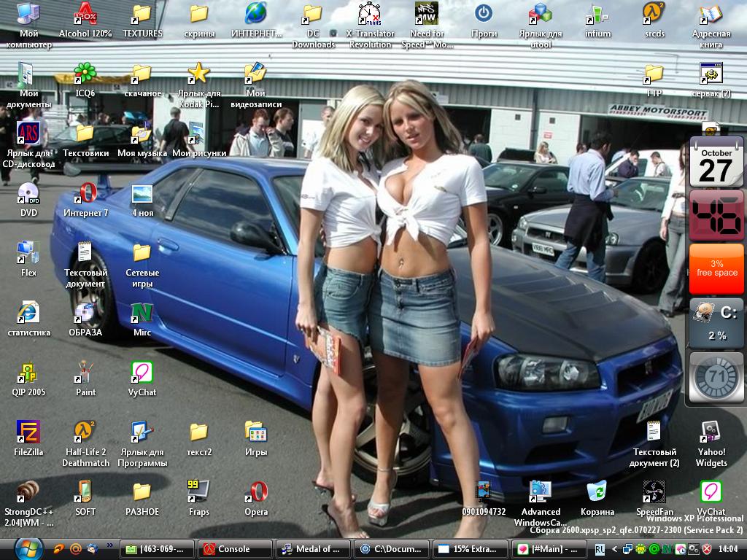This screenshot has width=747, height=560.
Task: Start Half-Life 2 Deathmatch shortcut
Action: 85,432
